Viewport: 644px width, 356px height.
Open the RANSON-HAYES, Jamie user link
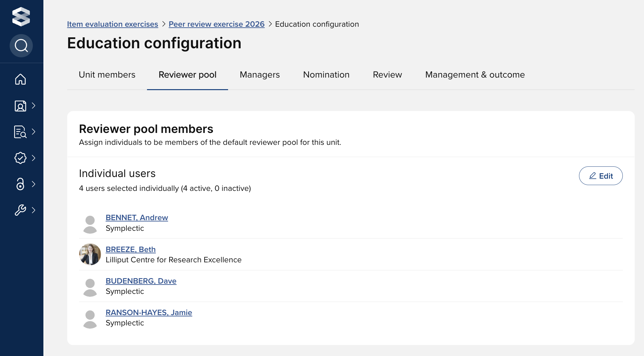149,313
